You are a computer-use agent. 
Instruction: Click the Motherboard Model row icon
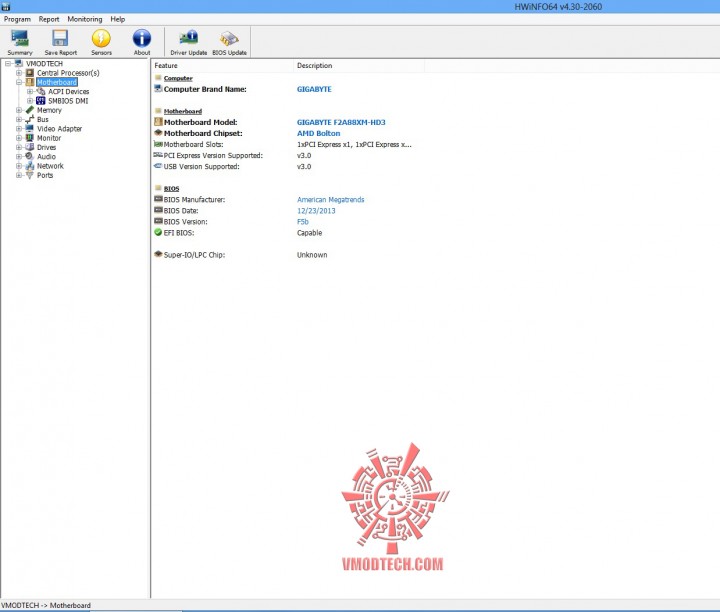(158, 122)
